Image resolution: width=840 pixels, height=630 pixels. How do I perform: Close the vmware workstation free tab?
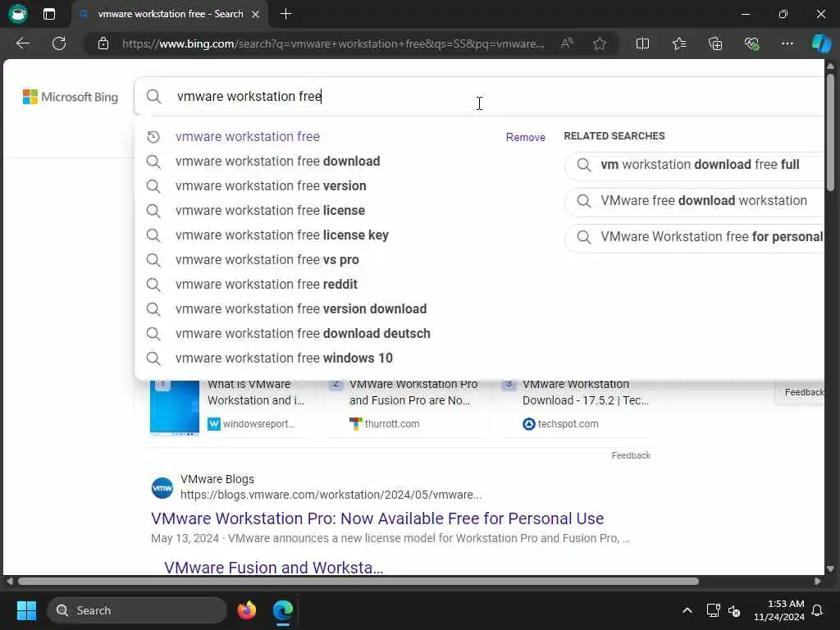tap(256, 14)
